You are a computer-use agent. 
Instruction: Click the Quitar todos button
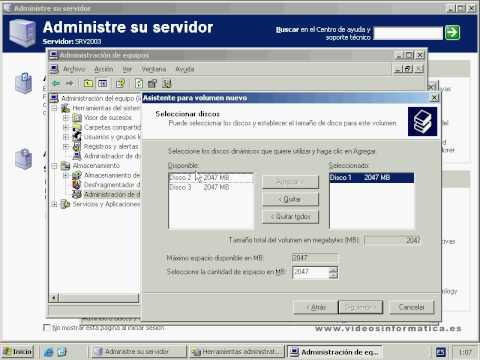click(x=291, y=217)
